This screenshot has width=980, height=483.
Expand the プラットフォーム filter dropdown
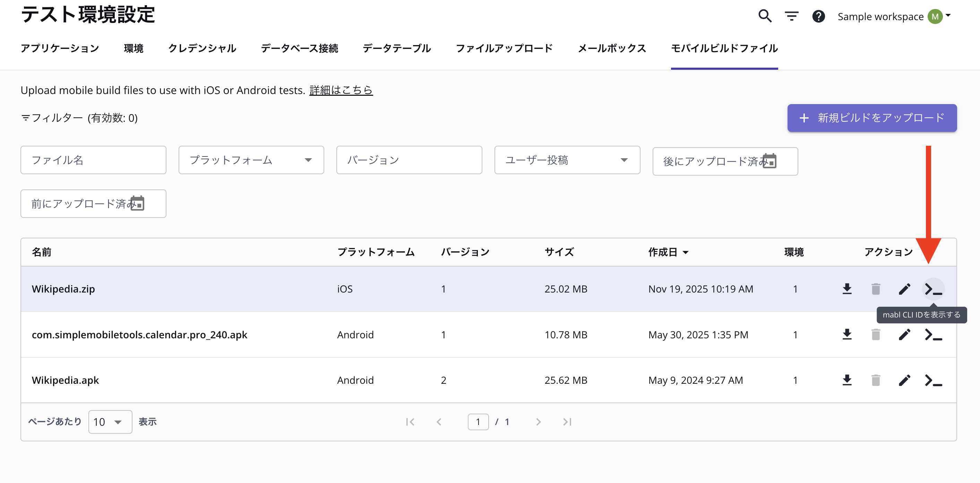point(251,160)
